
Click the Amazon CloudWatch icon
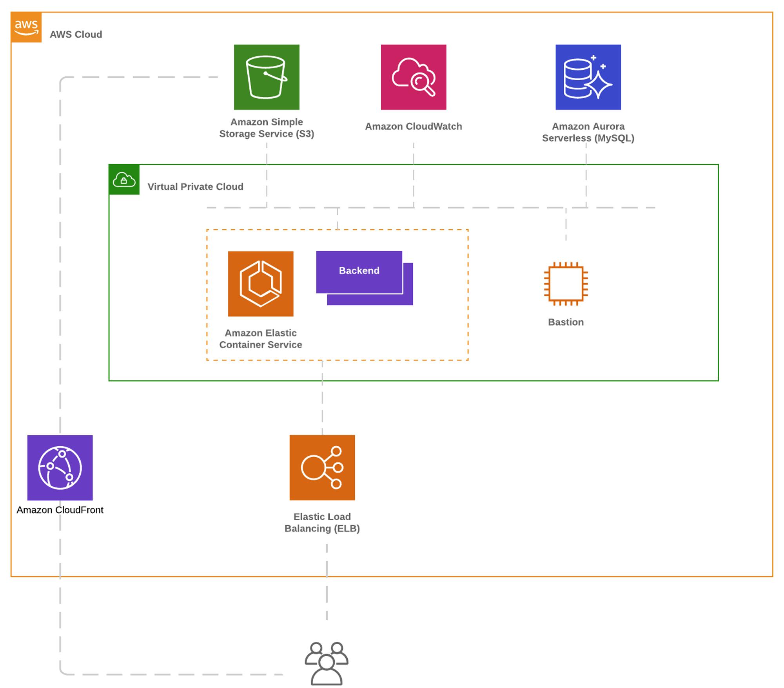point(413,77)
